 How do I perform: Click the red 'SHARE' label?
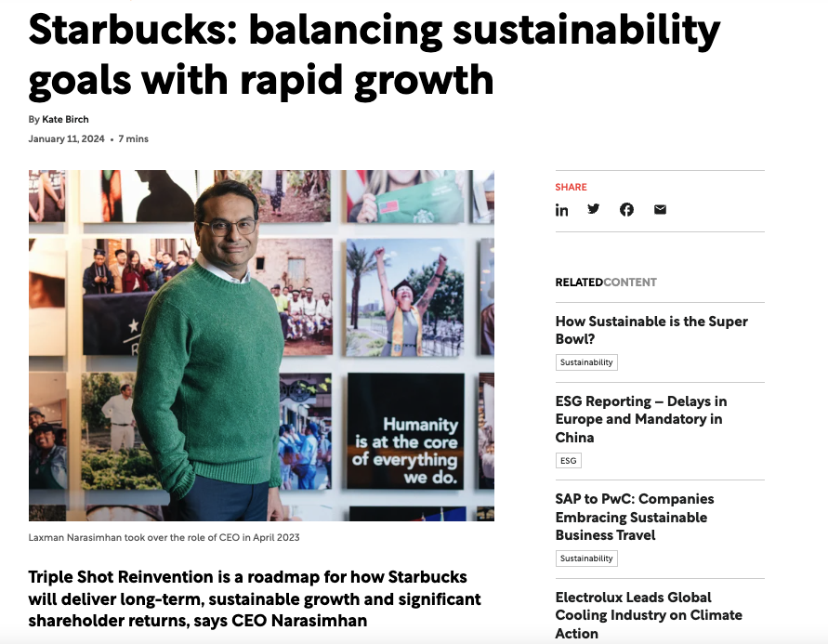coord(571,187)
